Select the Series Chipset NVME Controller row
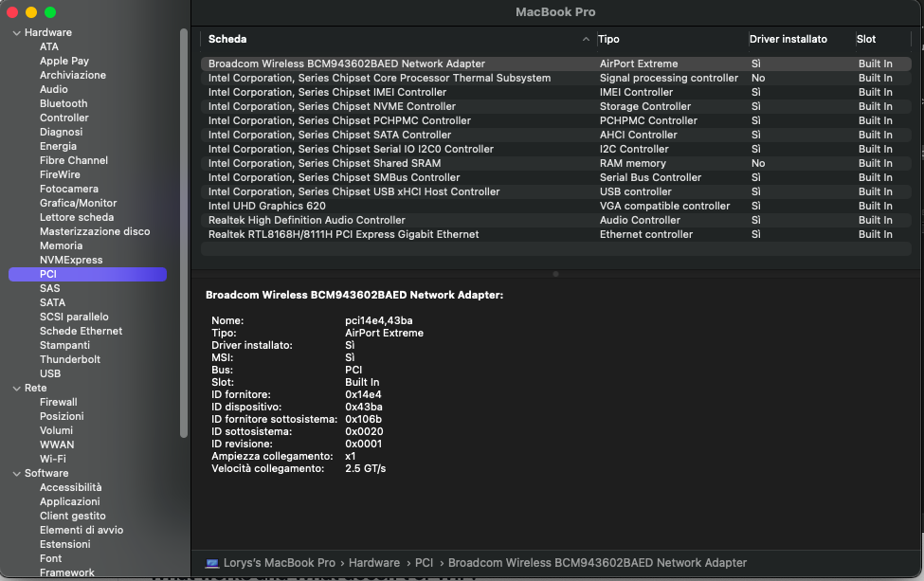Viewport: 924px width, 581px height. [x=555, y=106]
